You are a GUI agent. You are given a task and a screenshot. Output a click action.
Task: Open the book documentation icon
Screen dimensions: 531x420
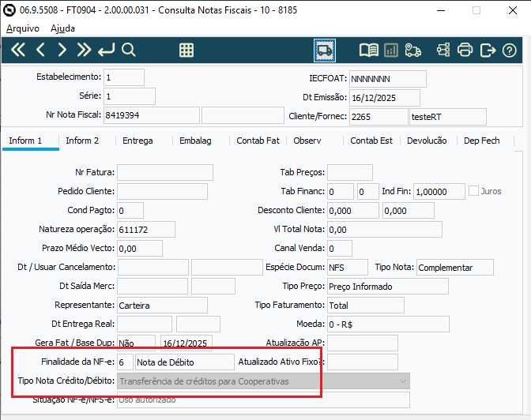(369, 51)
